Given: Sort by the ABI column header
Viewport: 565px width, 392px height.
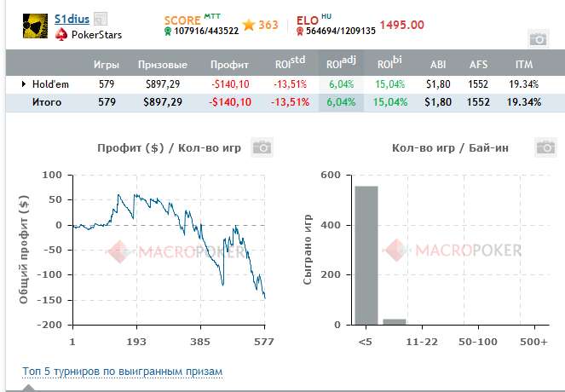Looking at the screenshot, I should (437, 64).
